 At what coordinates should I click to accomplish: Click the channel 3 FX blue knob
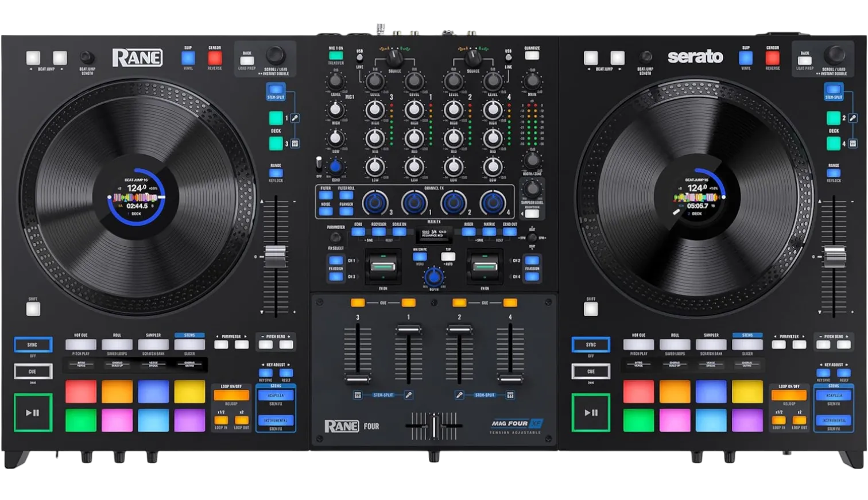point(375,203)
